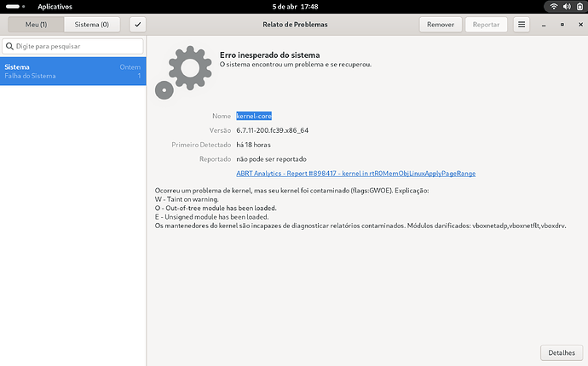Click version text 6.7.11-200.fc39.x86_64
588x366 pixels.
click(272, 130)
